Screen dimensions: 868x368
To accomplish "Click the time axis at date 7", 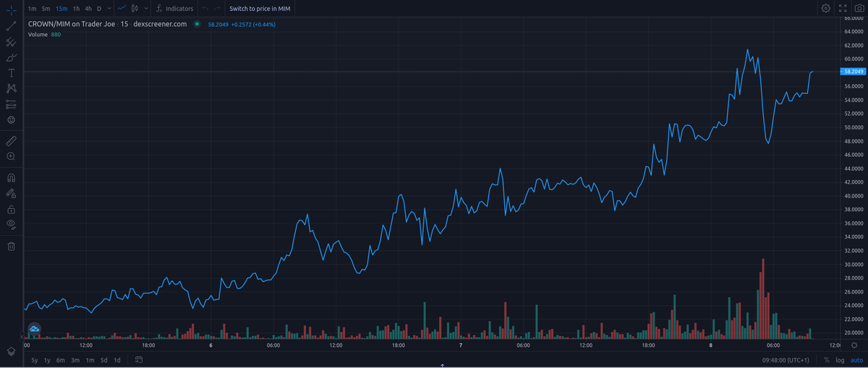I will 461,346.
